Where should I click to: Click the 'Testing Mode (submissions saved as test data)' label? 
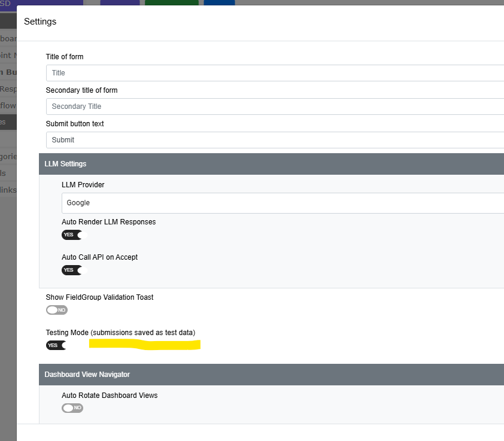click(x=120, y=332)
